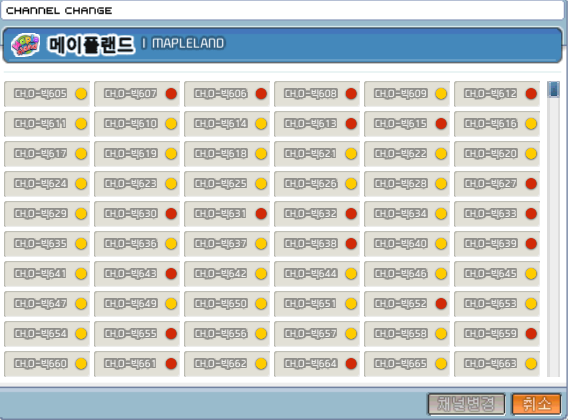Select channel CH.0-빅661
The height and width of the screenshot is (420, 568).
click(137, 363)
